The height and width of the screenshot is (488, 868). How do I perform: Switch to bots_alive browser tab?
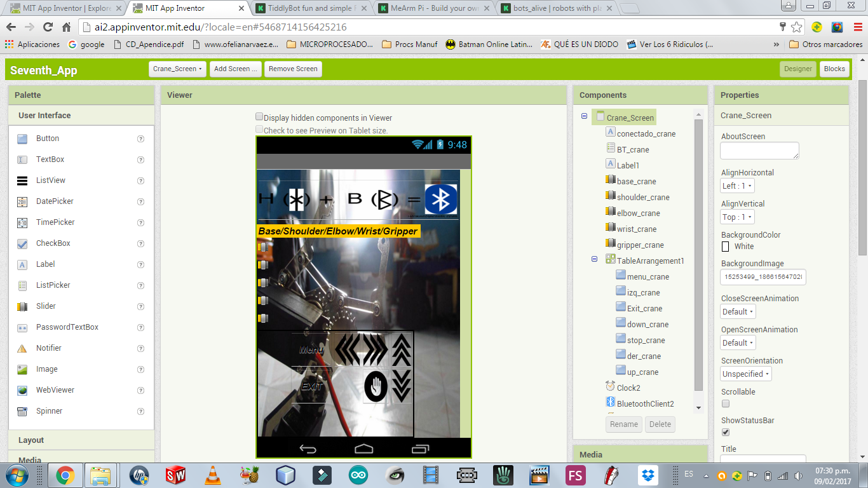click(x=557, y=8)
